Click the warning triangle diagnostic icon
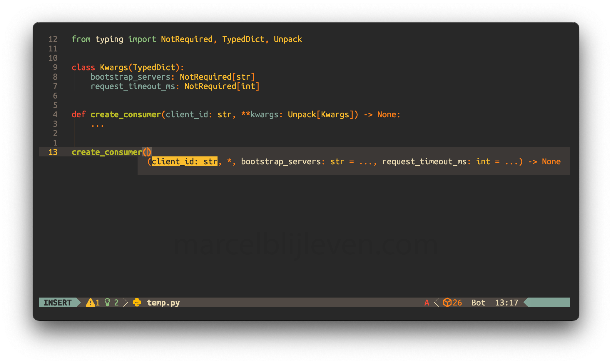 [91, 302]
